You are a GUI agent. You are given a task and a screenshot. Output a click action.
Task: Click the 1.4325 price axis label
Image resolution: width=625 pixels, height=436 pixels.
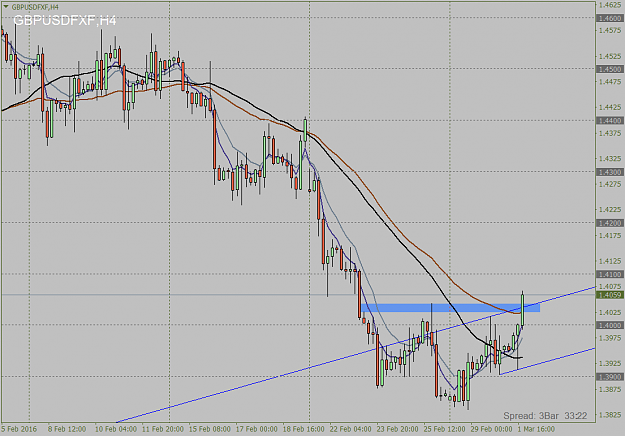[610, 159]
